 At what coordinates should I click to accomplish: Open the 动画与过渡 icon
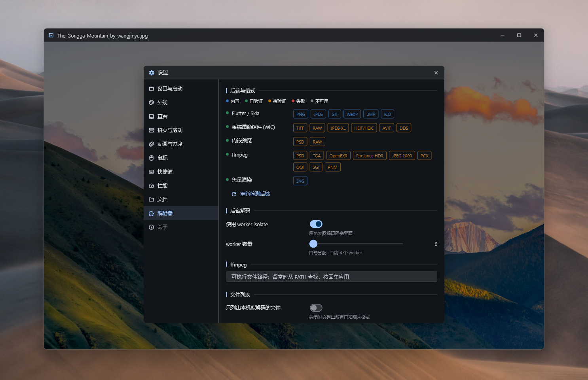[151, 144]
